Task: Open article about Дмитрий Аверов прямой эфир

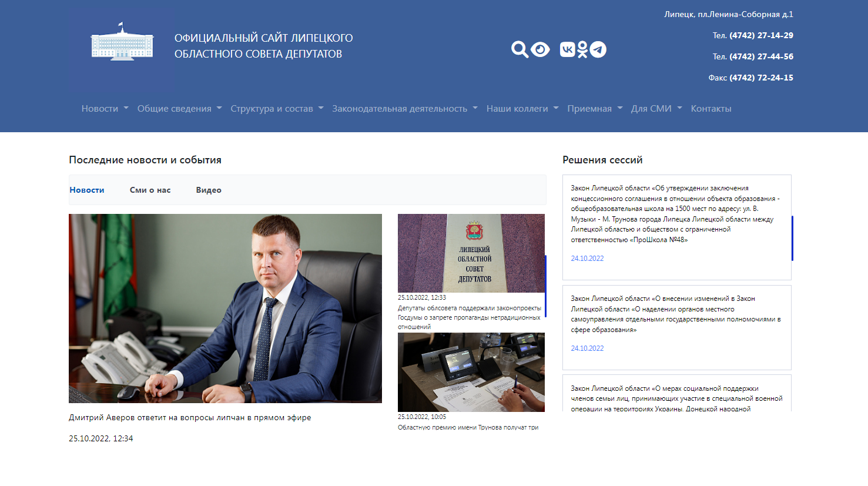Action: coord(190,418)
